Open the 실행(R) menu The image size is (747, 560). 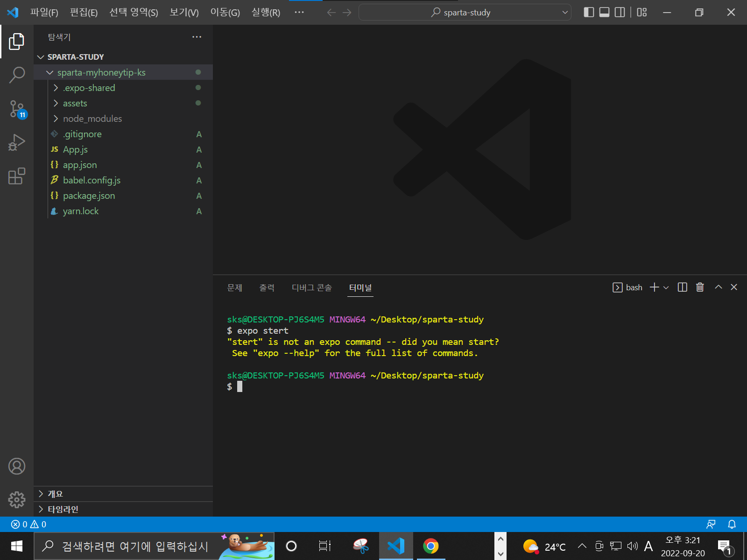pos(266,13)
